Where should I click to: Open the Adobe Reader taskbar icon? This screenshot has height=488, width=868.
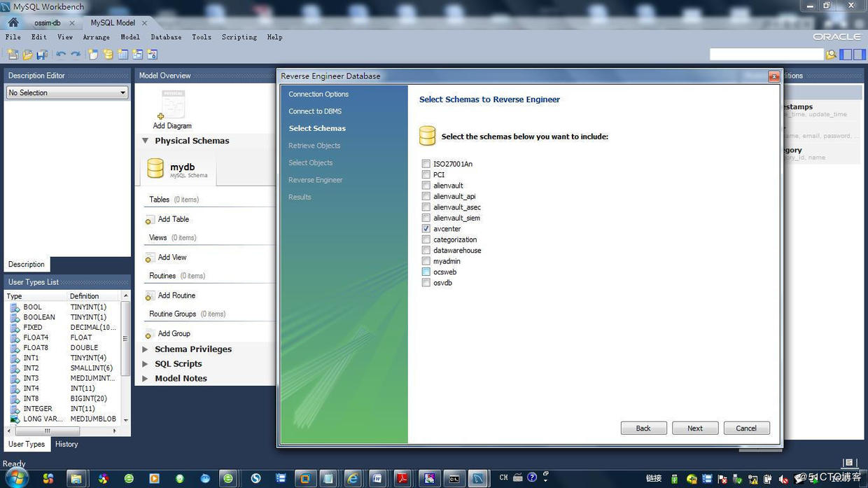[403, 478]
